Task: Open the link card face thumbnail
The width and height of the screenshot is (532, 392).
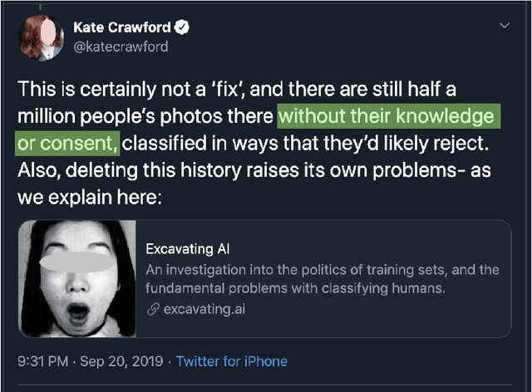Action: point(76,278)
